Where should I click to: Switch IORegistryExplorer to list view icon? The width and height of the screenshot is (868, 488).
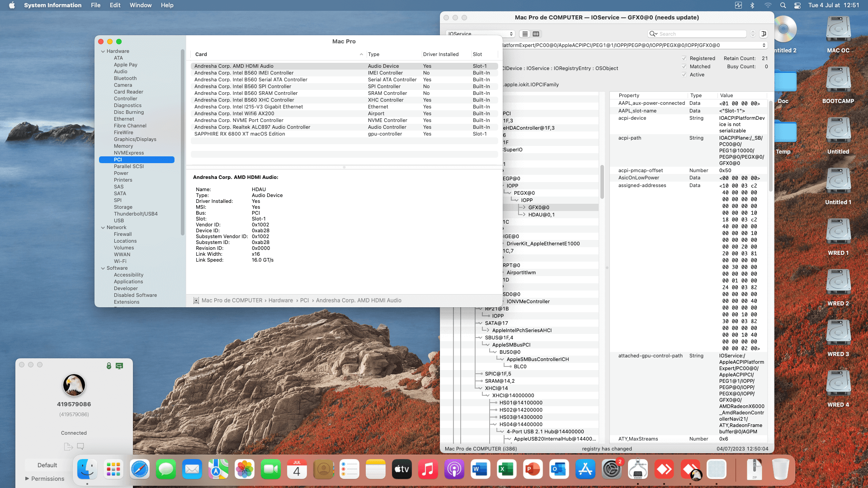coord(525,34)
